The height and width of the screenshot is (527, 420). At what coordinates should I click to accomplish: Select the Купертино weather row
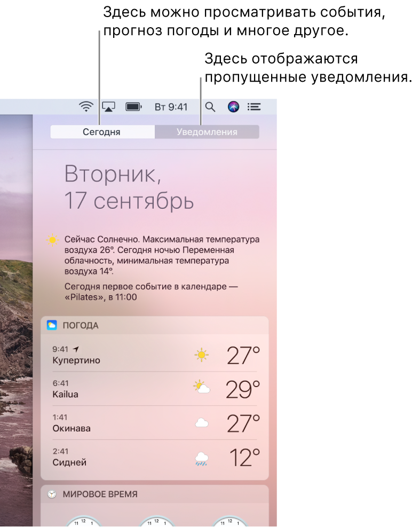tap(155, 355)
